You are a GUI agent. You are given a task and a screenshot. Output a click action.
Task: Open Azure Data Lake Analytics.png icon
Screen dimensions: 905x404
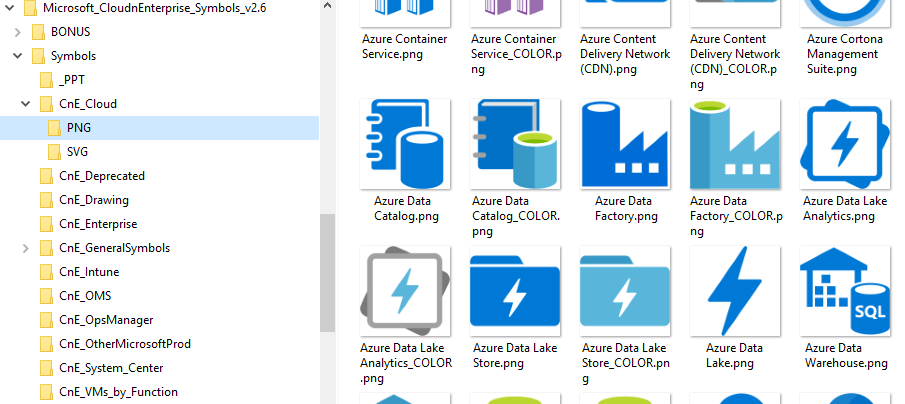point(845,142)
